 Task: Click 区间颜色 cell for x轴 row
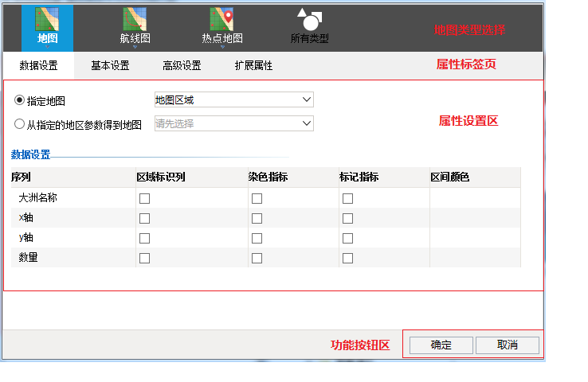point(475,217)
